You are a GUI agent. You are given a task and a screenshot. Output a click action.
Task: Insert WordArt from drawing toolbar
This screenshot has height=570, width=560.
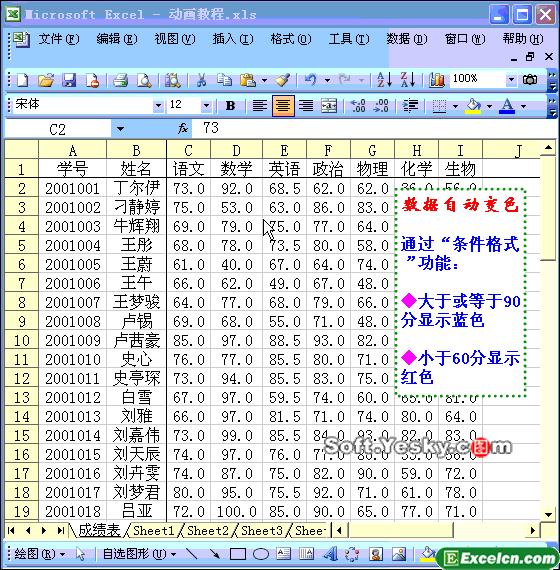pyautogui.click(x=330, y=554)
